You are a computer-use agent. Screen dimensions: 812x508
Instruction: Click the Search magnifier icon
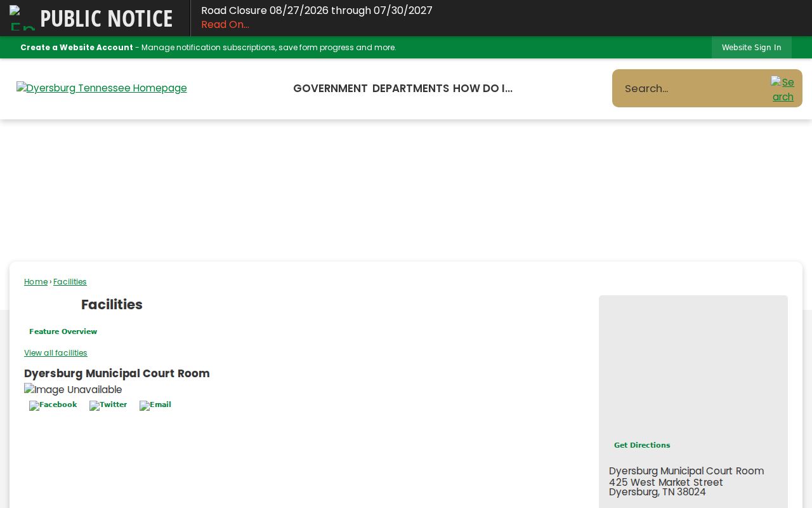pyautogui.click(x=783, y=89)
